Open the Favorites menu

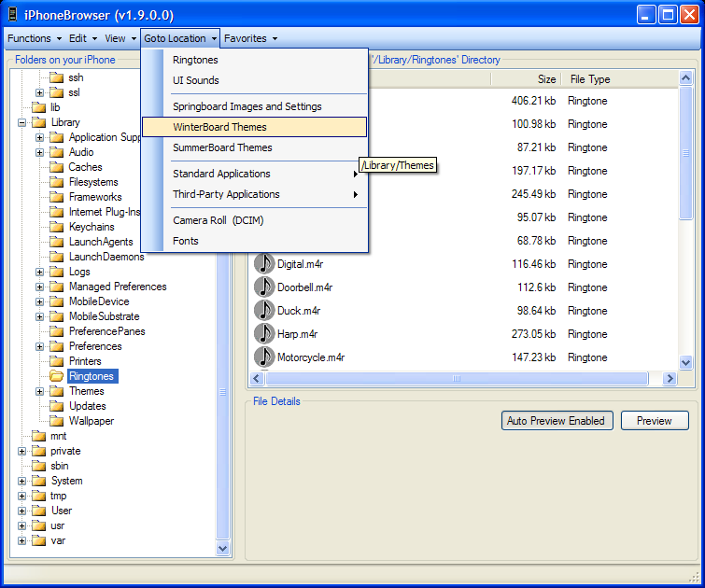click(250, 38)
